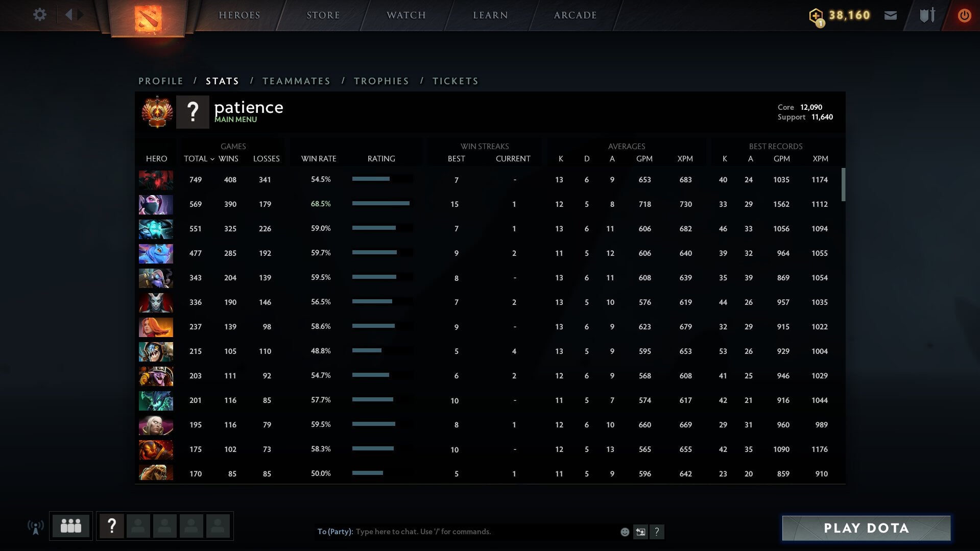Screen dimensions: 980x551
Task: Open the TROPHIES tab link
Action: [x=381, y=81]
